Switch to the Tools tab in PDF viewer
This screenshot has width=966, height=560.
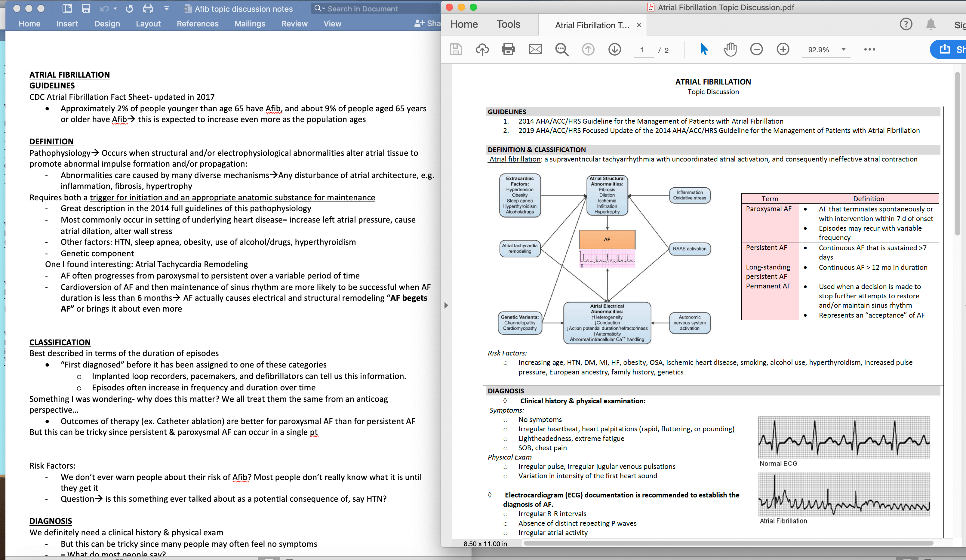click(x=507, y=25)
